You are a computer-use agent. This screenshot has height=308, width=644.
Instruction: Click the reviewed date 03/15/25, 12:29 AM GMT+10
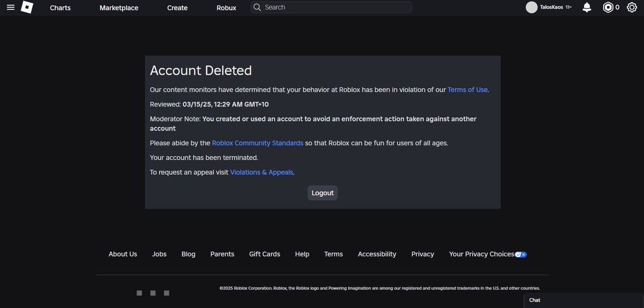[226, 104]
